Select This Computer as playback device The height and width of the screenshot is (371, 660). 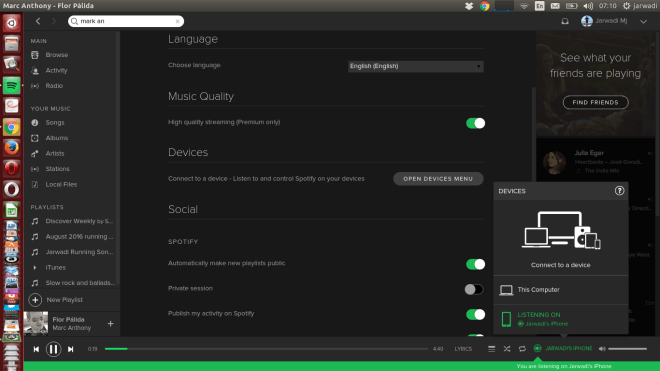click(561, 290)
